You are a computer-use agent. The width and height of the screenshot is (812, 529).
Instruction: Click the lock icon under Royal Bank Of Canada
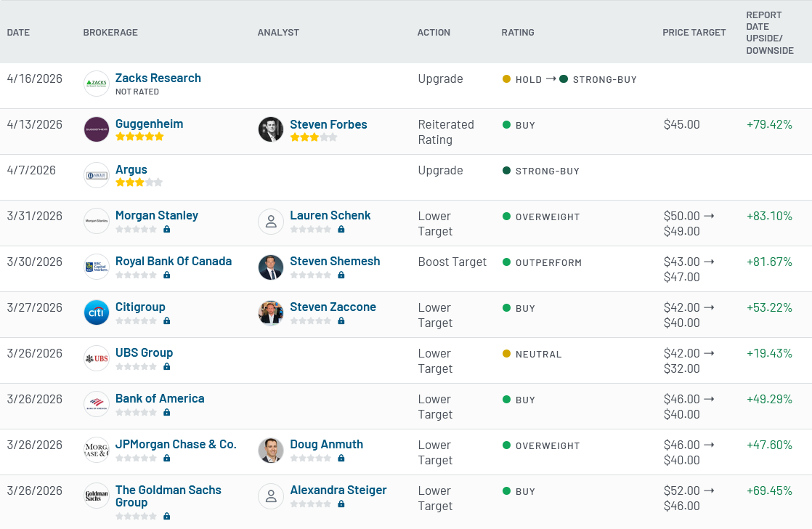(x=167, y=275)
